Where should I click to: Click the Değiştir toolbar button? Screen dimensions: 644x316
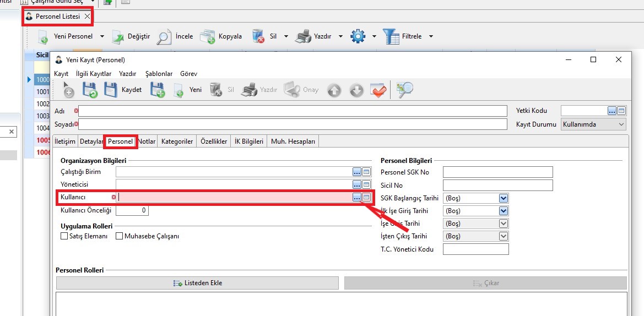[131, 36]
